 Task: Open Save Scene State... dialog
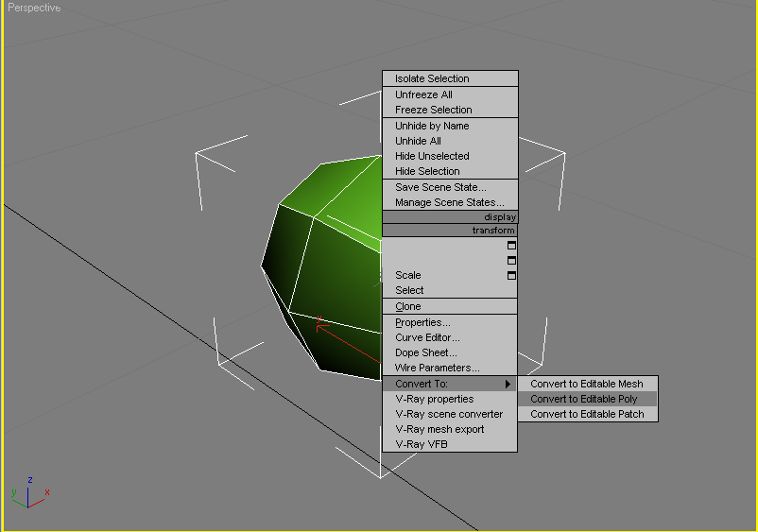pos(450,187)
